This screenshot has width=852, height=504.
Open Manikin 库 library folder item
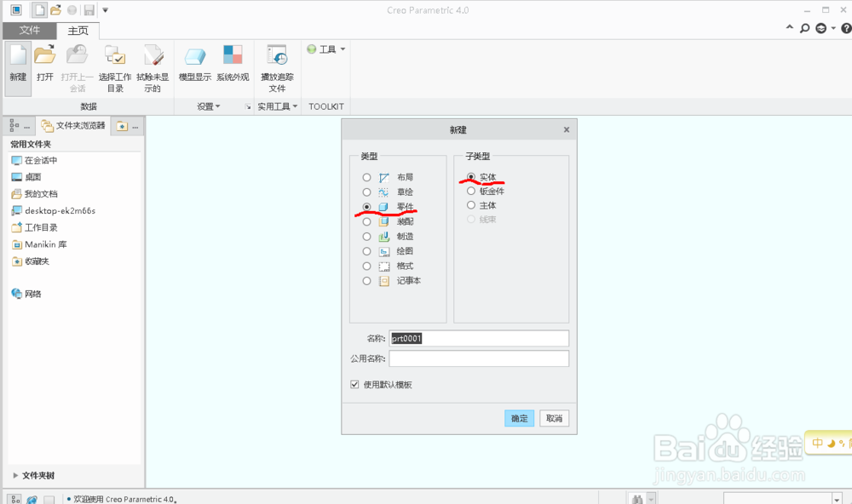[39, 244]
